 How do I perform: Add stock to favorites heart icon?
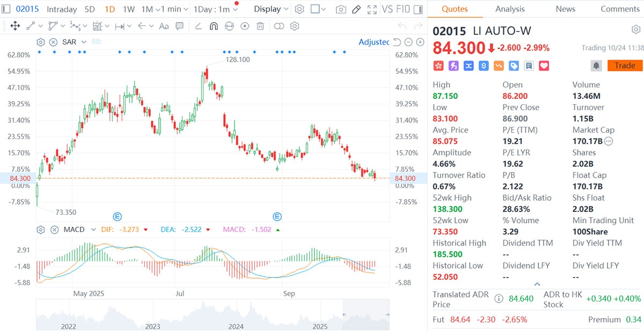pyautogui.click(x=544, y=66)
